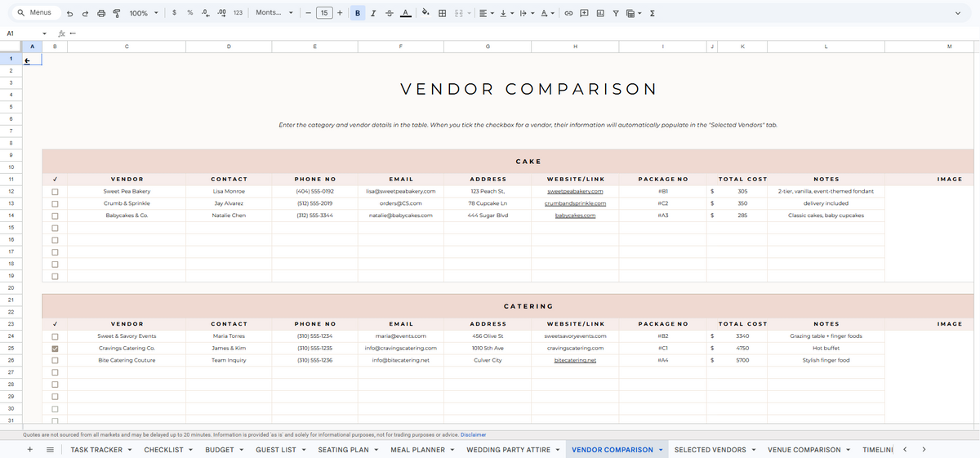Format as currency with dollar icon
The image size is (980, 458).
click(176, 13)
